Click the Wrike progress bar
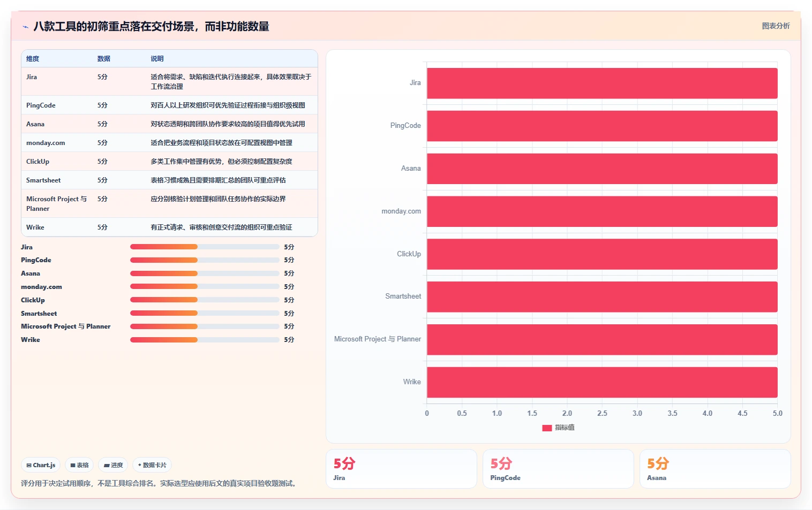The width and height of the screenshot is (812, 510). click(x=205, y=340)
